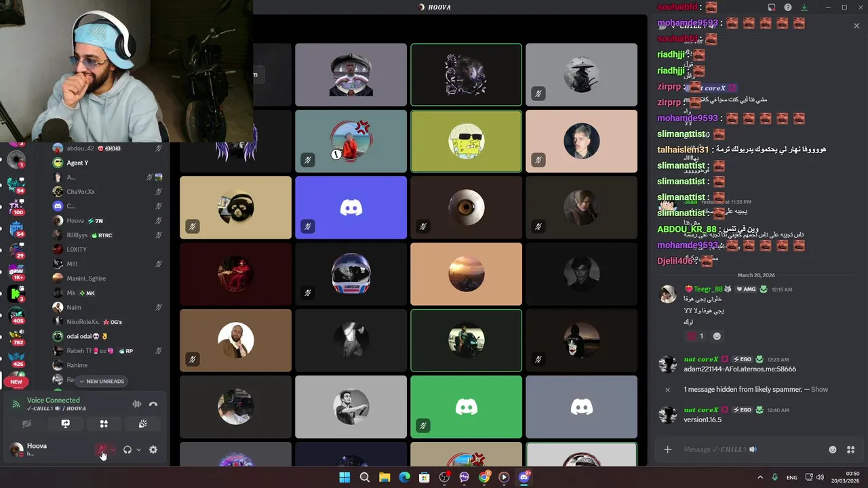Open the apps icon beside the emoji picker
Screen dimensions: 868x488
[x=851, y=449]
